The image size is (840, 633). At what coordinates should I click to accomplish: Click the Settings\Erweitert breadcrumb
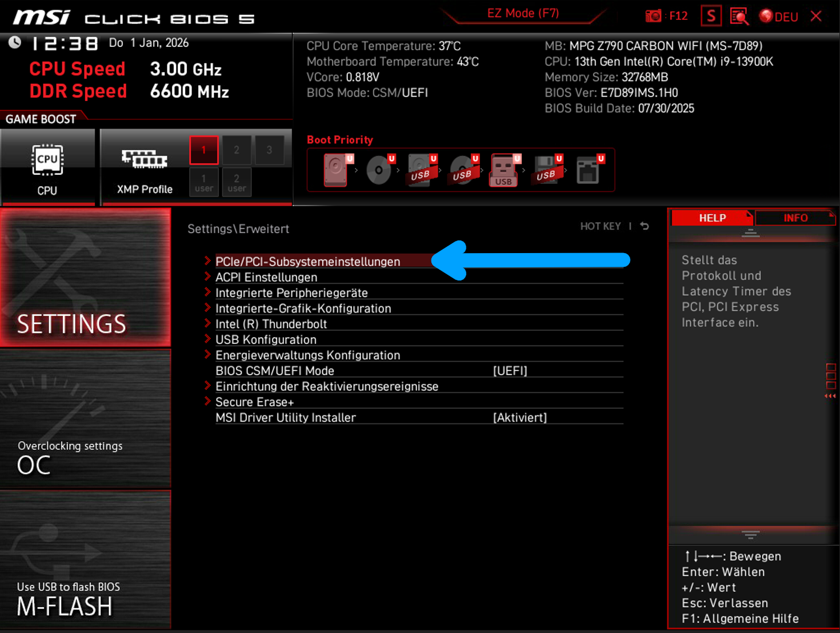pyautogui.click(x=238, y=229)
